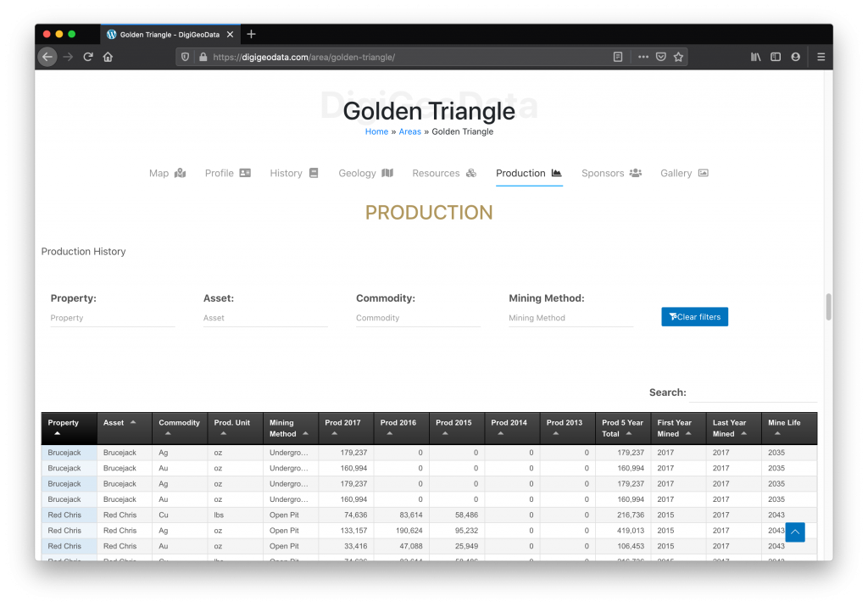Sort by Prod 2016 column header

[x=401, y=428]
